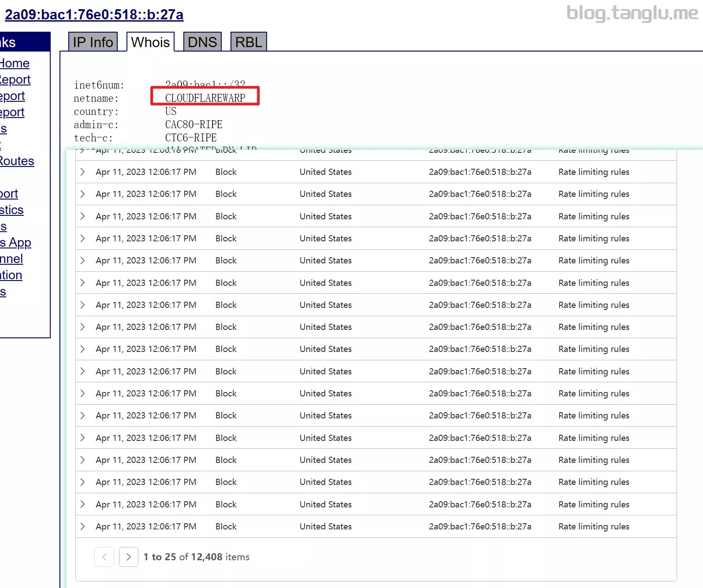703x588 pixels.
Task: Switch to the IP Info tab
Action: (x=93, y=42)
